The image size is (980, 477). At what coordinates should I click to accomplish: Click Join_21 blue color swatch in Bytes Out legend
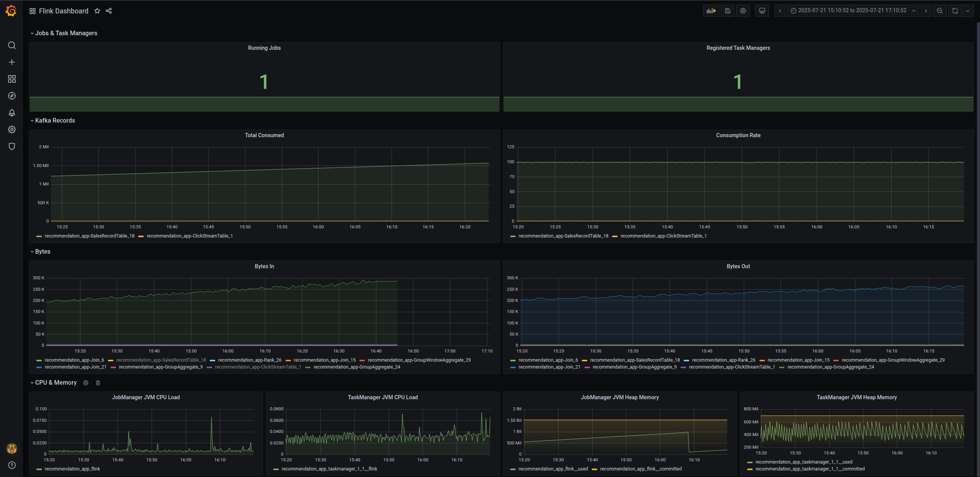513,367
